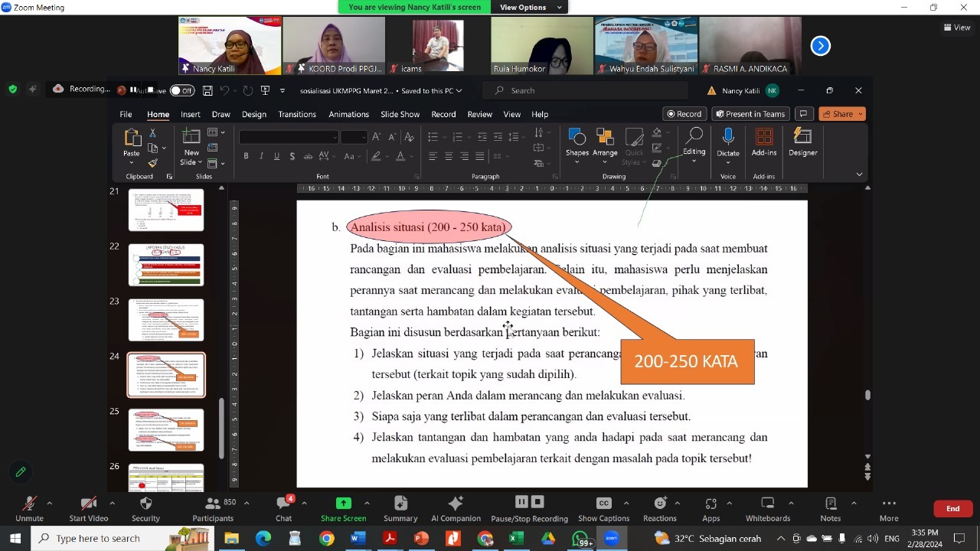Click the Record button near Share
The image size is (980, 551).
684,114
